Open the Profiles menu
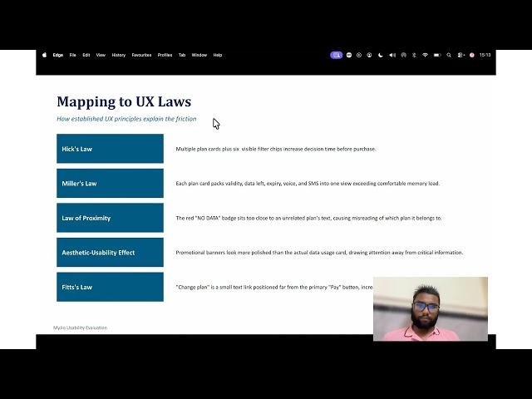The width and height of the screenshot is (532, 399). 165,55
